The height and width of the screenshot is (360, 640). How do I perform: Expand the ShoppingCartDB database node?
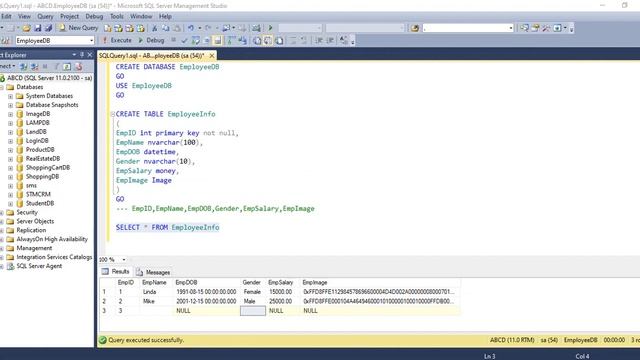[10, 168]
